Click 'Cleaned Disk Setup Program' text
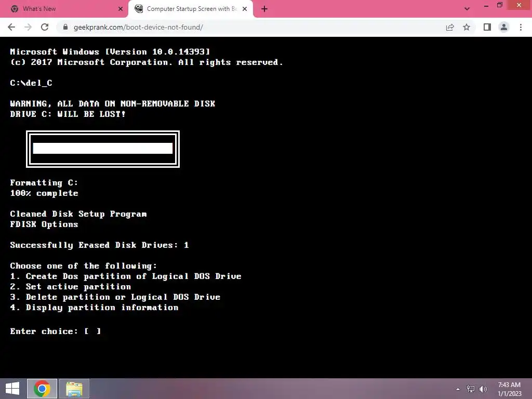 (x=78, y=214)
